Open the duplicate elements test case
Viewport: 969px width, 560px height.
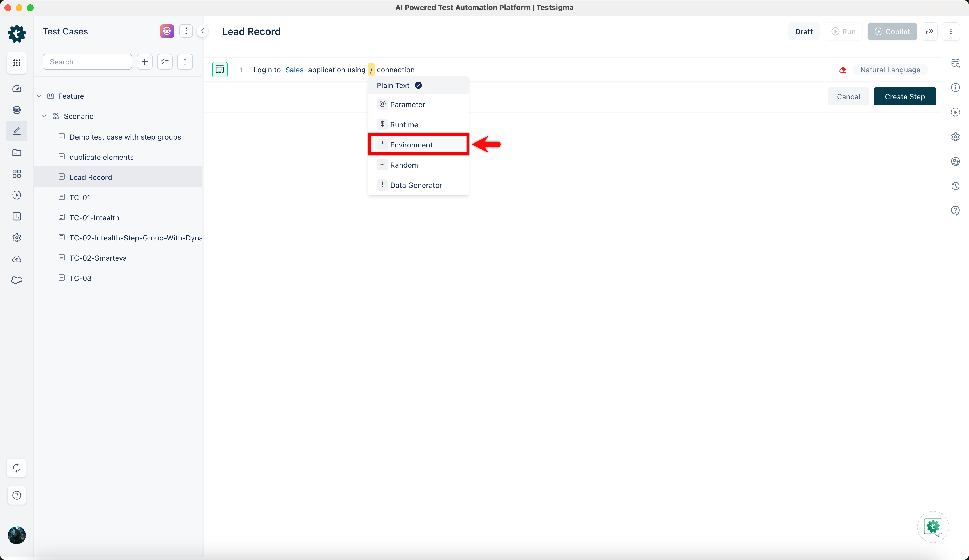tap(101, 157)
